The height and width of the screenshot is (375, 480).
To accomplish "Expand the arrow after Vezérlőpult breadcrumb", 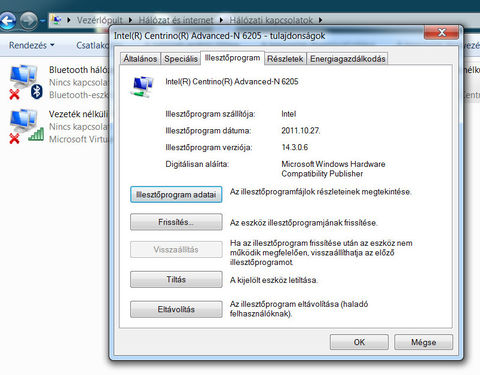I will point(130,20).
